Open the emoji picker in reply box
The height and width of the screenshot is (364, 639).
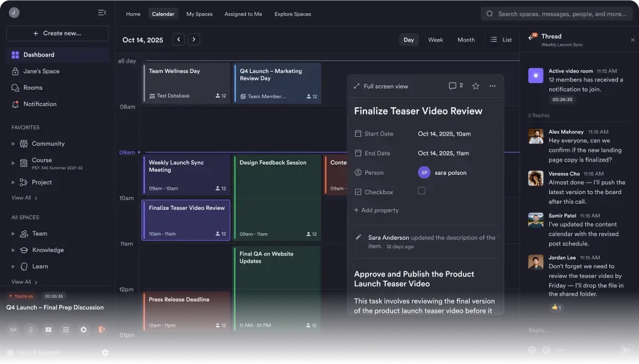point(546,350)
